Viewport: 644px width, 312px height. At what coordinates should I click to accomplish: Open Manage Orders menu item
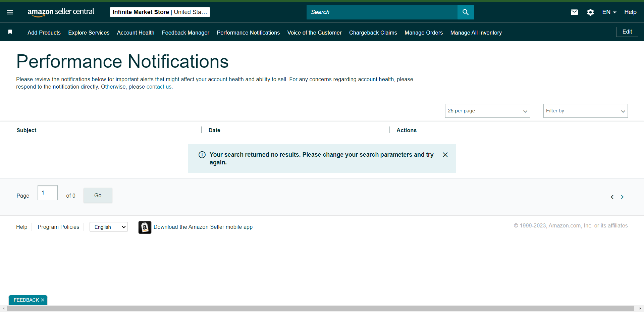(424, 33)
